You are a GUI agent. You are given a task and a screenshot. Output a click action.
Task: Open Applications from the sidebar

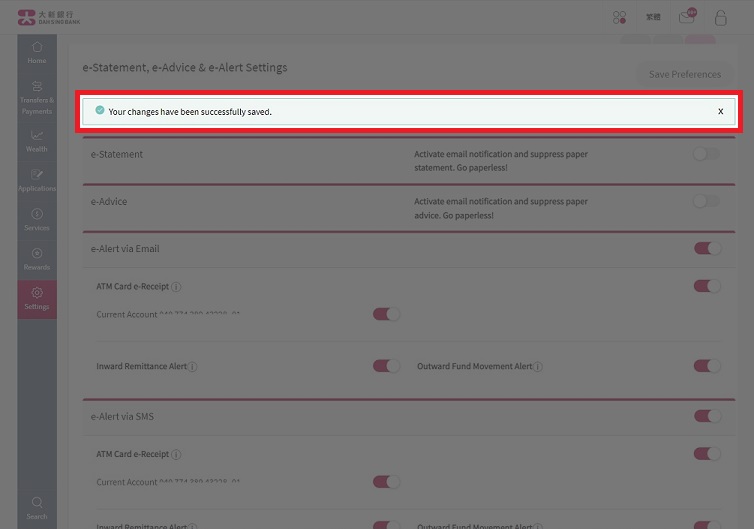coord(37,180)
